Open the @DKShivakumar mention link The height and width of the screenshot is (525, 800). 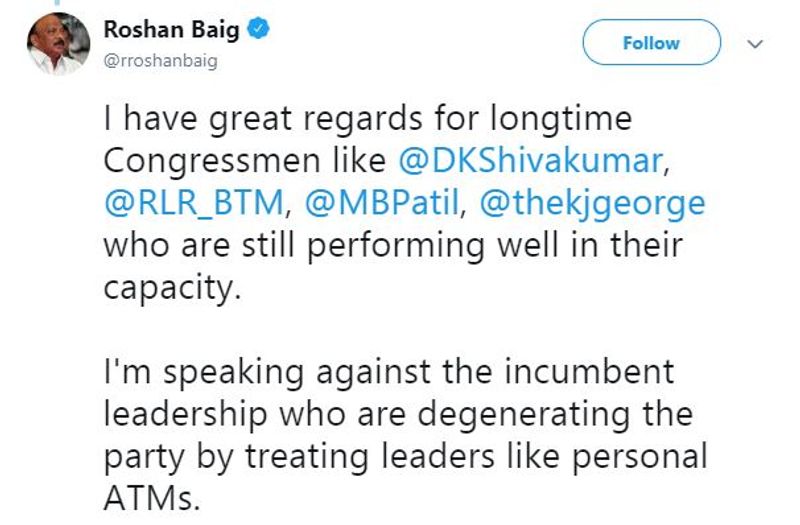(528, 161)
